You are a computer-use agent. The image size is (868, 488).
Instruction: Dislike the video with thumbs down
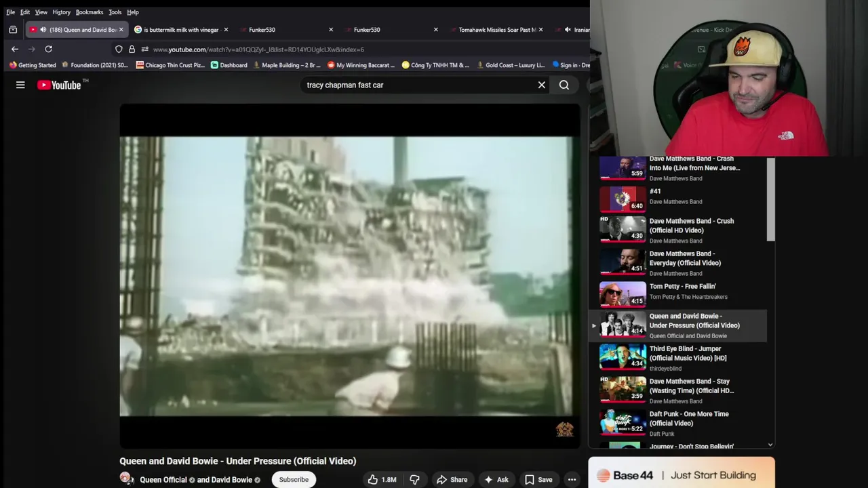click(x=414, y=479)
